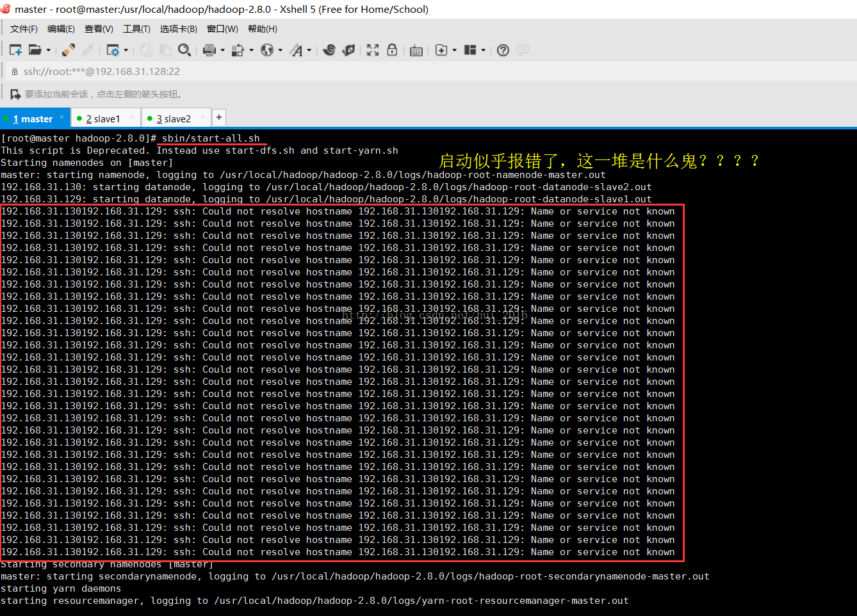Click the file transfer icon
The width and height of the screenshot is (857, 616).
click(238, 50)
